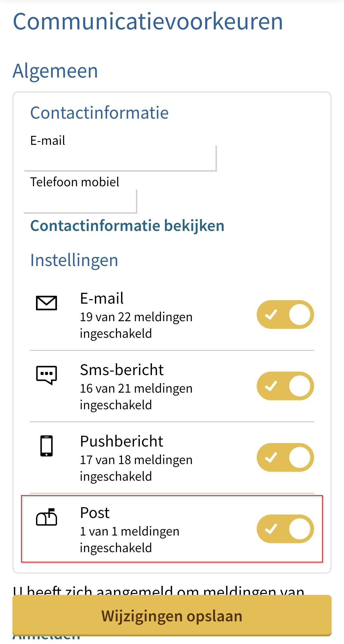The height and width of the screenshot is (644, 344).
Task: Click the Instellingen section heading
Action: coord(74,260)
